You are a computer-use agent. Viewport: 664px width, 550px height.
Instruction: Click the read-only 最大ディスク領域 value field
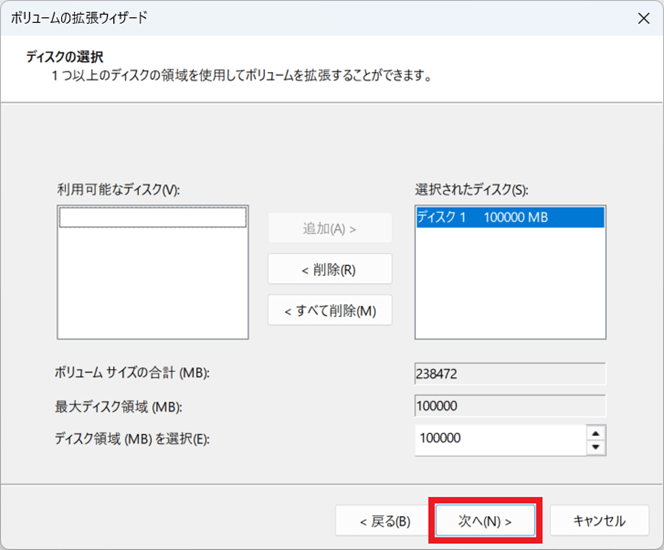(x=509, y=406)
